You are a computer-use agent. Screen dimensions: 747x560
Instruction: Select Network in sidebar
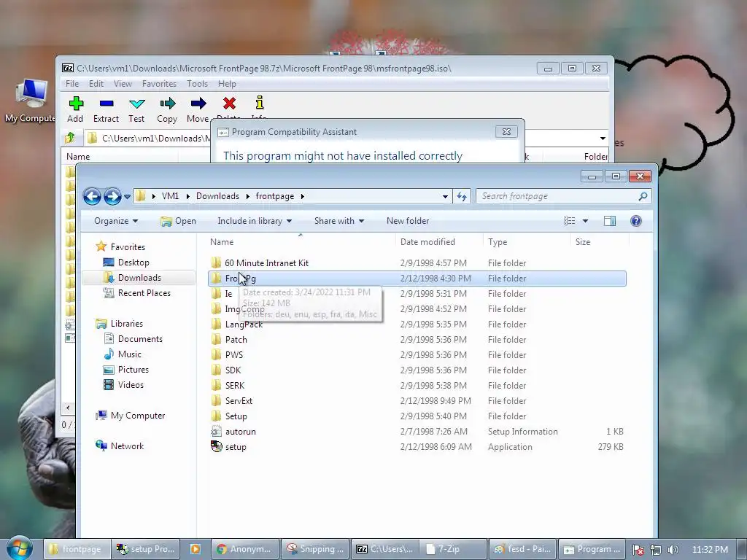[127, 446]
